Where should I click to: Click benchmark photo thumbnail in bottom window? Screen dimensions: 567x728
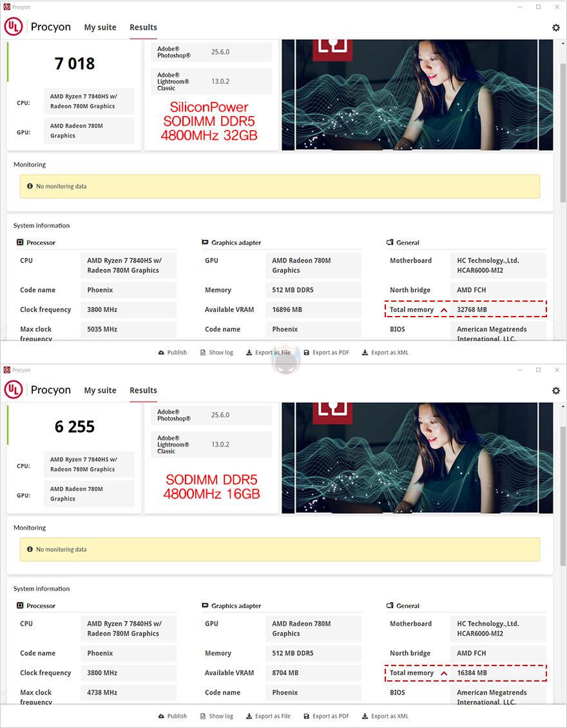417,458
